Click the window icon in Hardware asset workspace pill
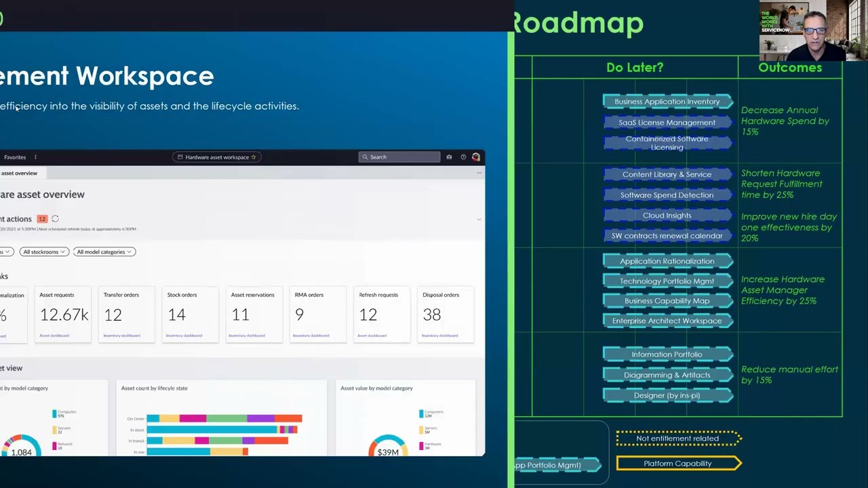Viewport: 868px width, 488px height. 180,157
